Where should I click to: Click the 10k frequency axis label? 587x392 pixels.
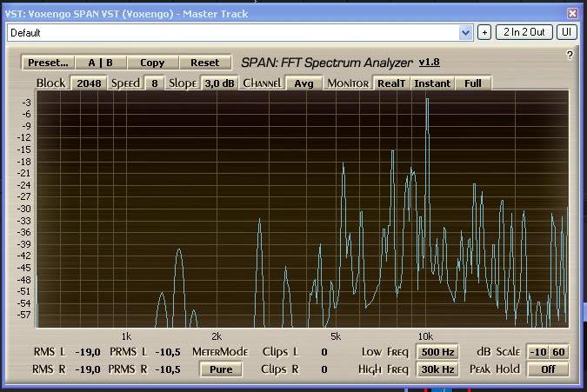[x=425, y=336]
